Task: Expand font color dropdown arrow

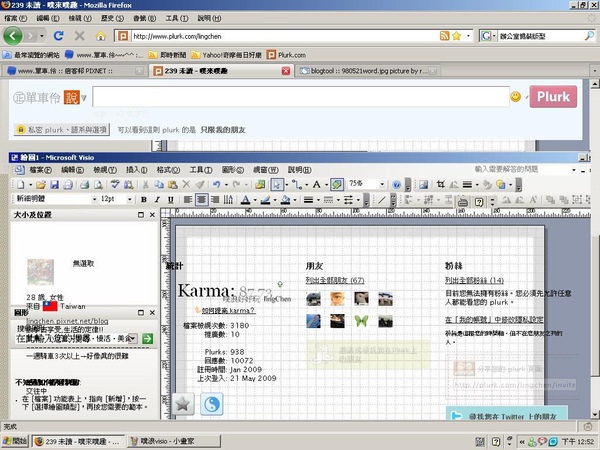Action: [x=255, y=200]
